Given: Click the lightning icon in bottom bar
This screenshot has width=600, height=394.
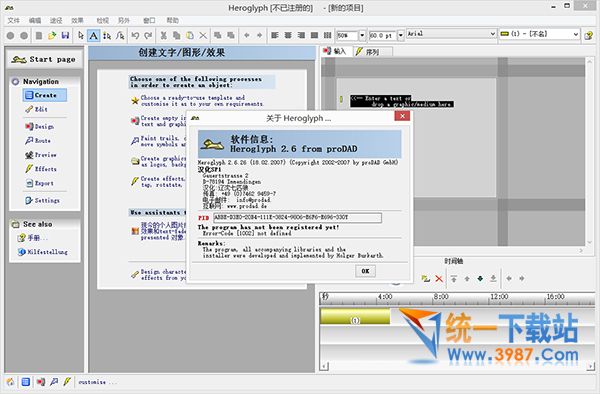Looking at the screenshot, I should point(67,381).
